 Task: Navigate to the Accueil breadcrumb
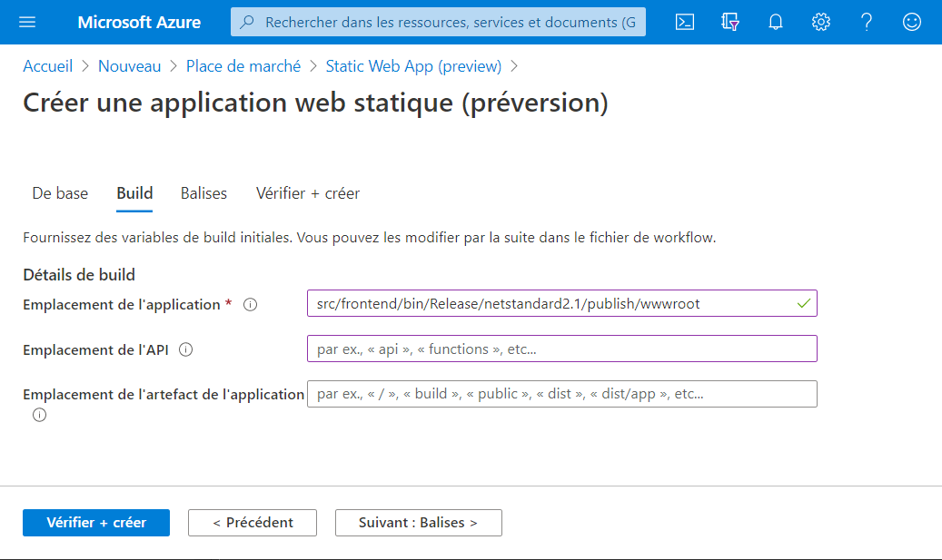click(48, 66)
